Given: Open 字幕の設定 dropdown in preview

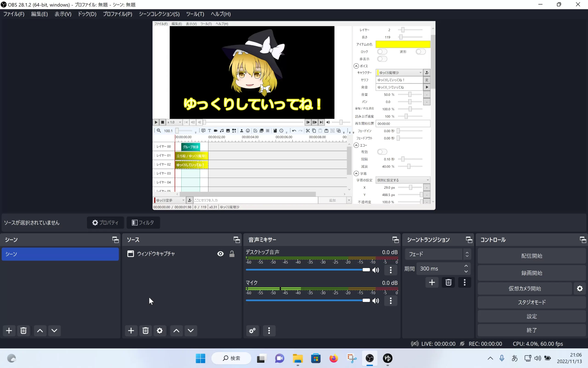Looking at the screenshot, I should (403, 180).
